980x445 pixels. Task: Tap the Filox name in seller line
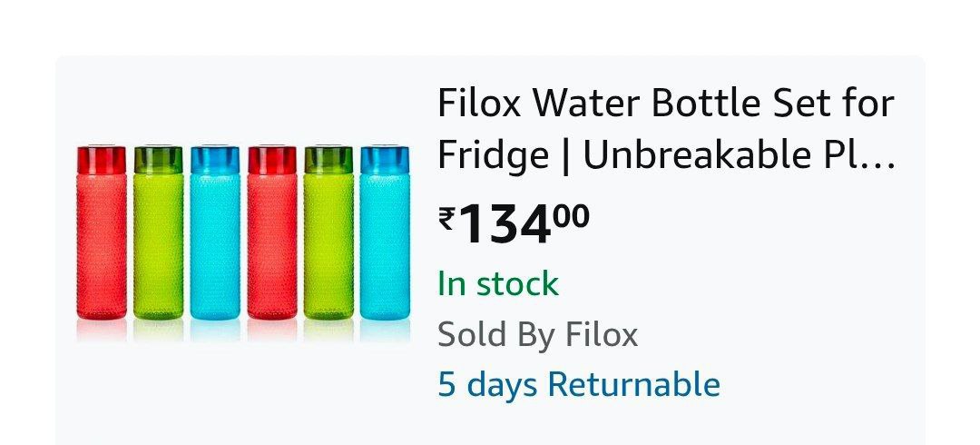pyautogui.click(x=602, y=333)
